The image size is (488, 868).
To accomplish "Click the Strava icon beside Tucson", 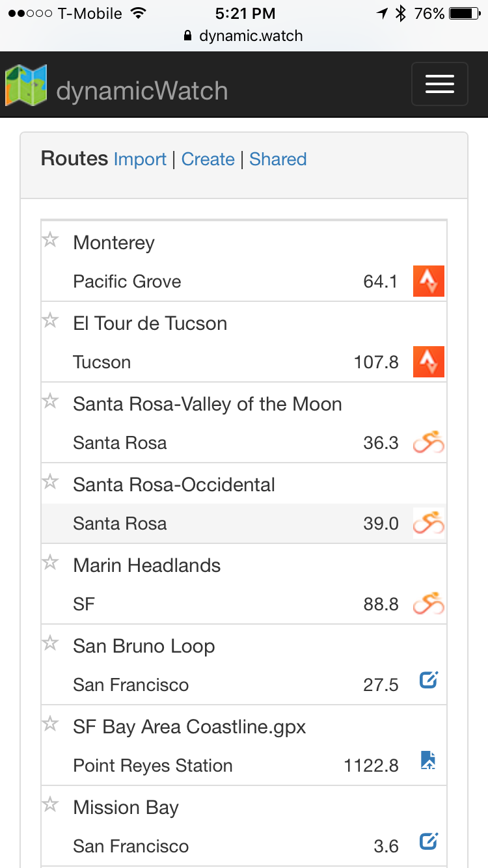I will pyautogui.click(x=428, y=362).
